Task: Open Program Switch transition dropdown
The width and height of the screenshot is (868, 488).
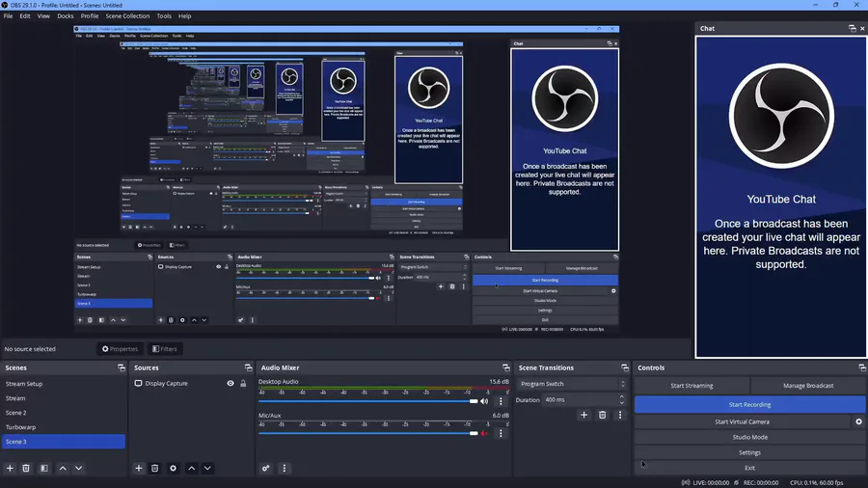Action: [x=572, y=384]
